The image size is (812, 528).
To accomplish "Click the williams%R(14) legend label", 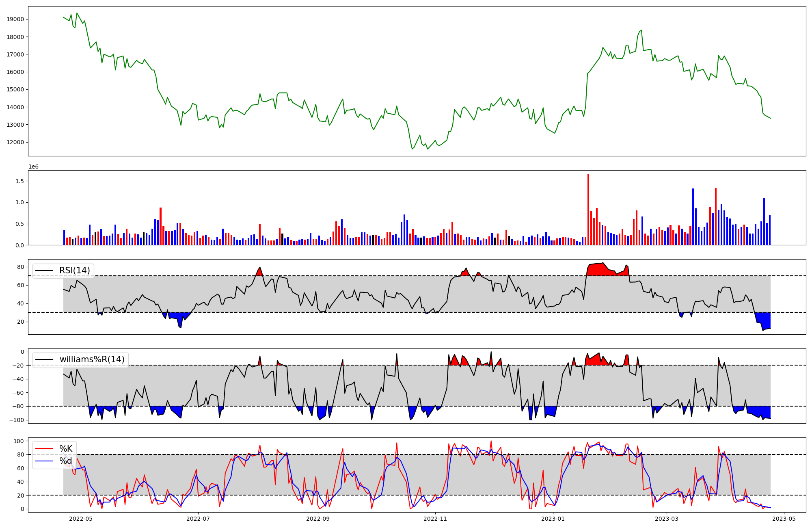I will [92, 359].
